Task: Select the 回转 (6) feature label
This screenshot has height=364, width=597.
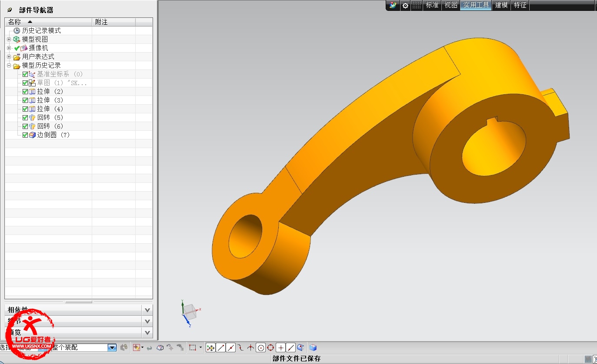Action: 50,126
